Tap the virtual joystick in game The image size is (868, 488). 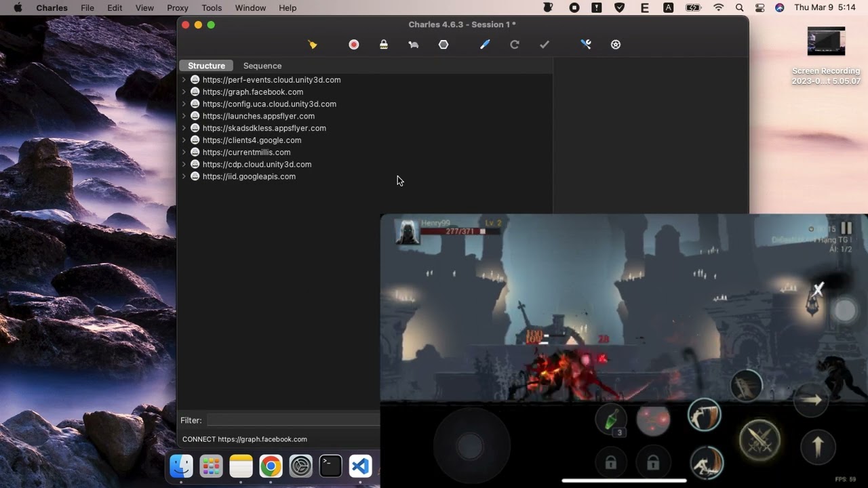471,446
